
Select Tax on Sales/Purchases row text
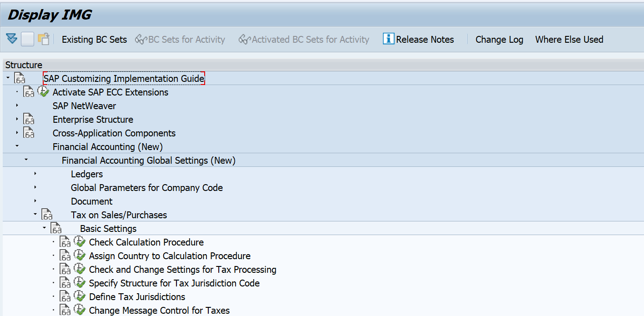pos(119,215)
